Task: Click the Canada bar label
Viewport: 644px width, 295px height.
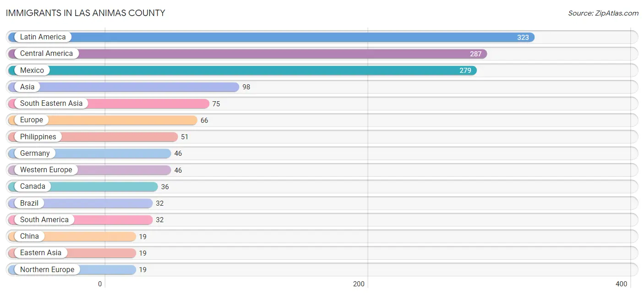Action: tap(33, 186)
